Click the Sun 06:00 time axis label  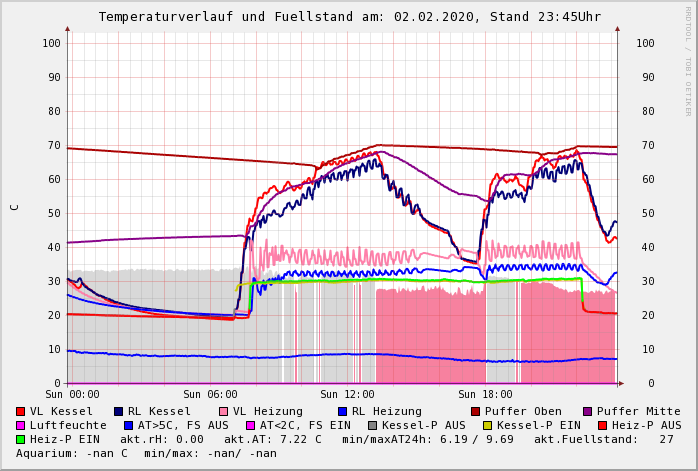click(x=209, y=394)
